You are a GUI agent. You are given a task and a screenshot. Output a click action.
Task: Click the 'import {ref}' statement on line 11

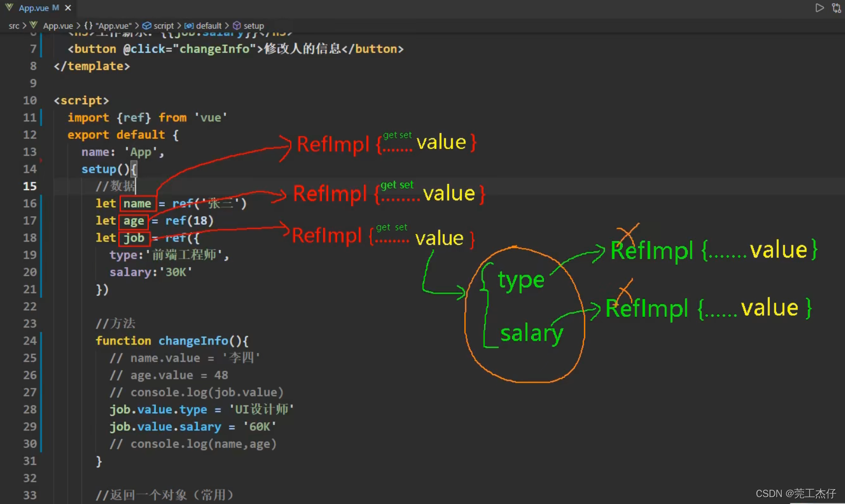point(109,118)
